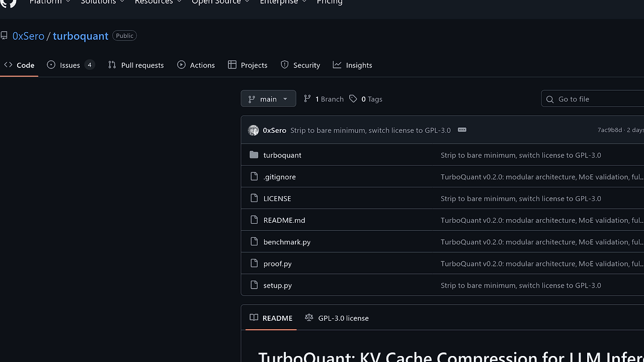Viewport: 644px width, 362px height.
Task: Open the proof.py file
Action: pyautogui.click(x=277, y=263)
